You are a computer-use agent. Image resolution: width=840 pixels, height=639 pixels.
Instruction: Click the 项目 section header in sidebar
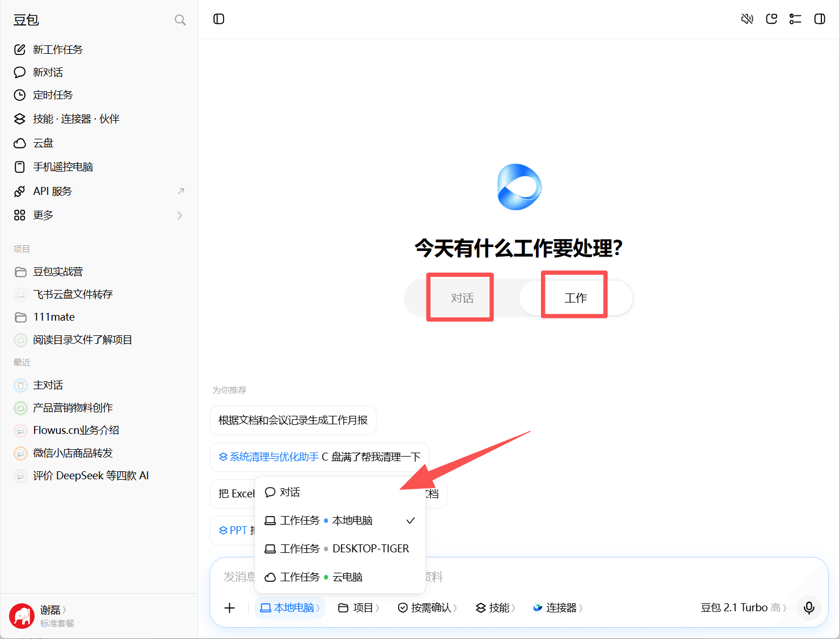click(x=22, y=249)
